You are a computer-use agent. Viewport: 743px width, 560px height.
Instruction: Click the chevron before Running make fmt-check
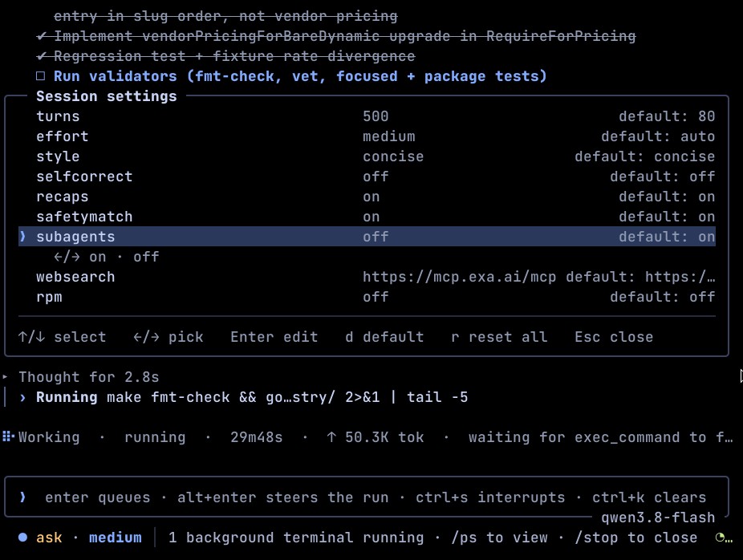click(x=22, y=397)
